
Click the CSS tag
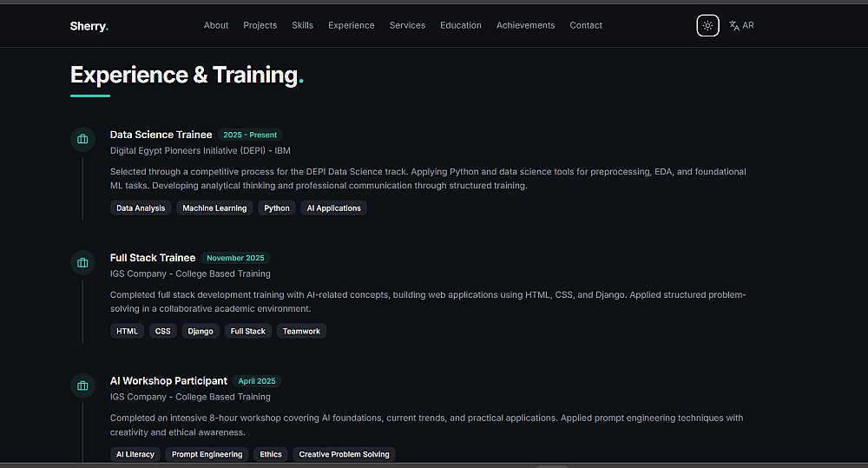click(163, 331)
